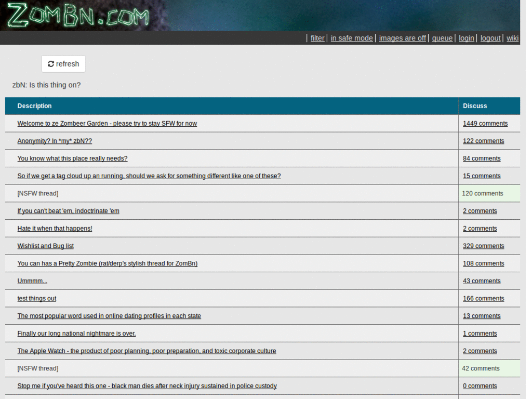
Task: View 2 comments for 'Hate it when that happens!'
Action: pos(480,229)
